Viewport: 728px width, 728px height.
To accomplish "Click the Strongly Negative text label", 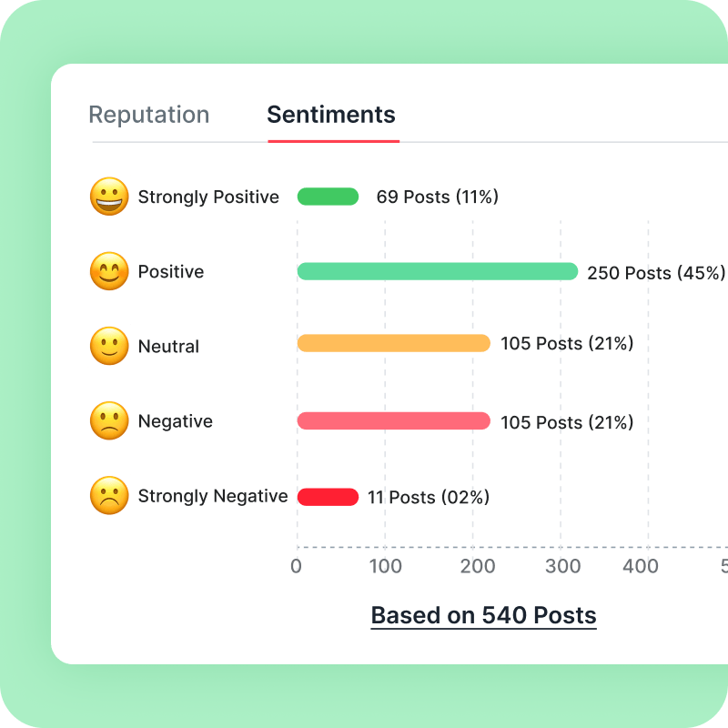I will coord(213,496).
